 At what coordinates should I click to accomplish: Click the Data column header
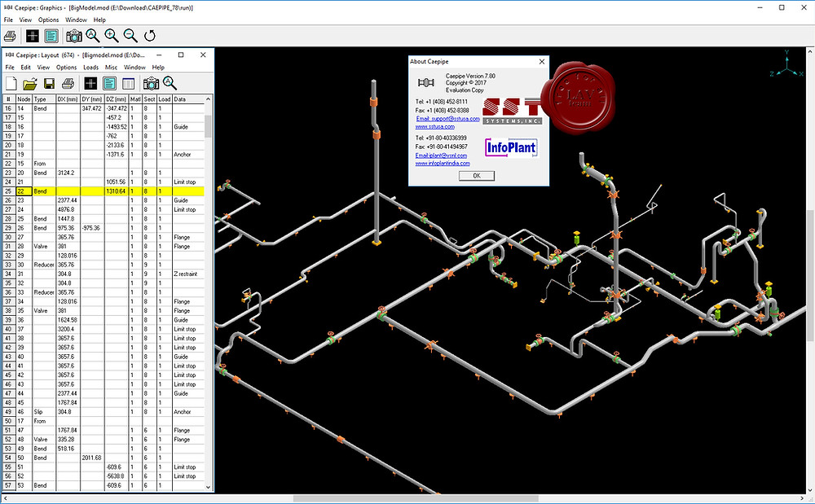188,99
